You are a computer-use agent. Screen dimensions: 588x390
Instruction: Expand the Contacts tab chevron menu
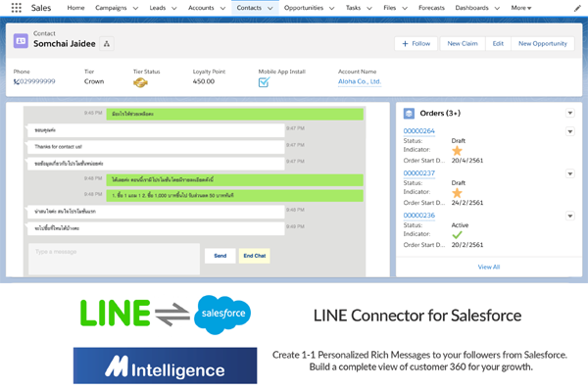click(270, 8)
